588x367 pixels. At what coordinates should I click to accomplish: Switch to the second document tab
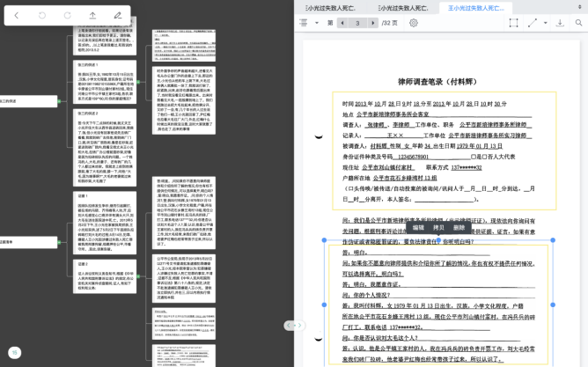click(403, 8)
